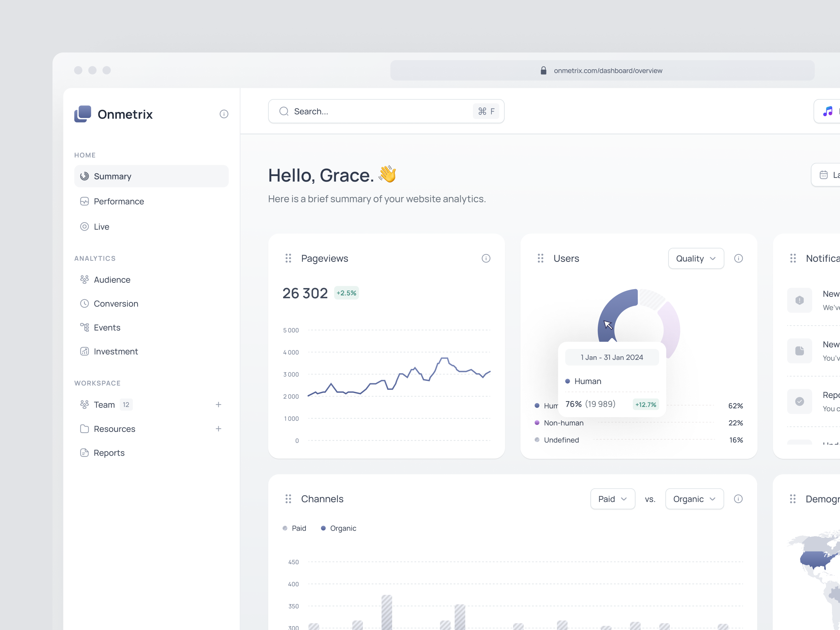The width and height of the screenshot is (840, 630).
Task: Switch to the Summary section
Action: point(113,176)
